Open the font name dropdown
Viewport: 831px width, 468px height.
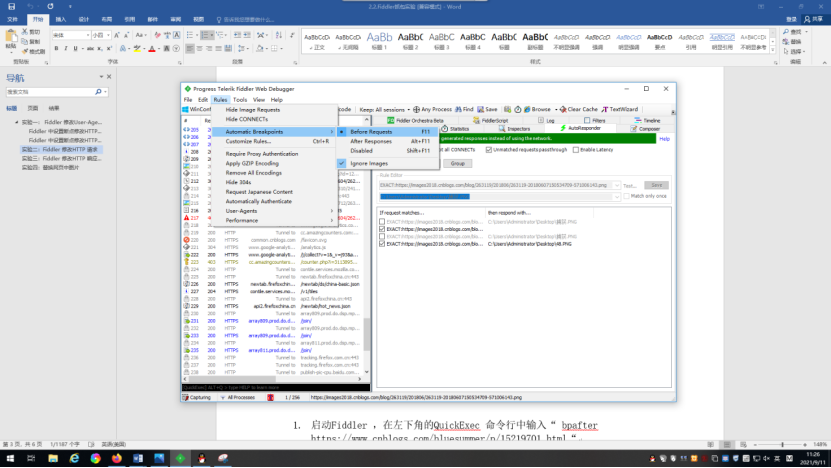88,35
